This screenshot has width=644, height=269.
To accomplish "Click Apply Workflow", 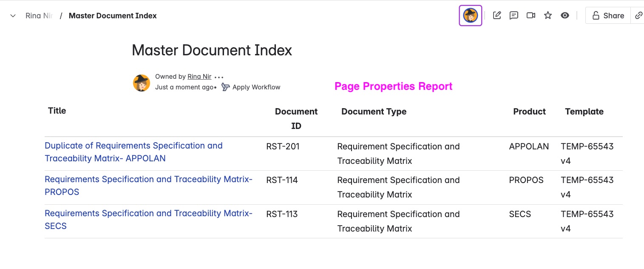I will point(256,87).
